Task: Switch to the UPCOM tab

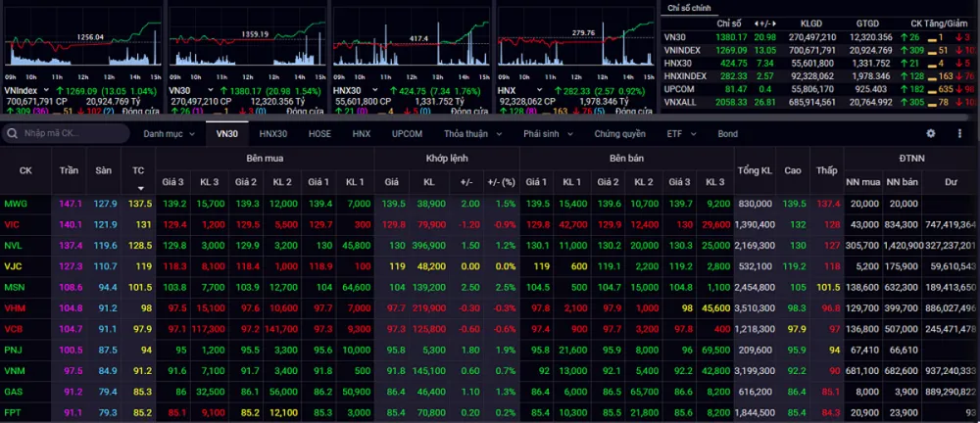Action: pos(407,133)
